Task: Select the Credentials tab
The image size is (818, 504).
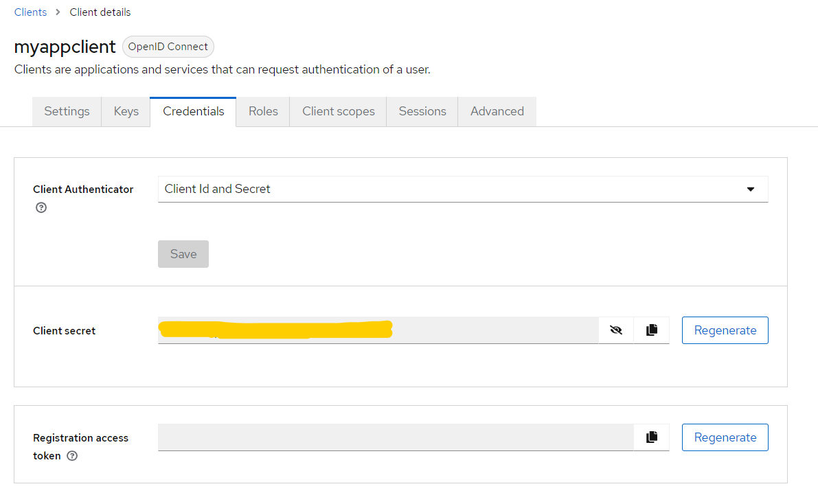Action: click(193, 111)
